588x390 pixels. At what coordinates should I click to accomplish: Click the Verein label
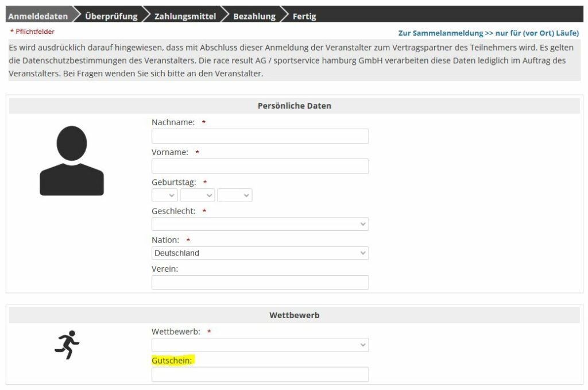[165, 269]
